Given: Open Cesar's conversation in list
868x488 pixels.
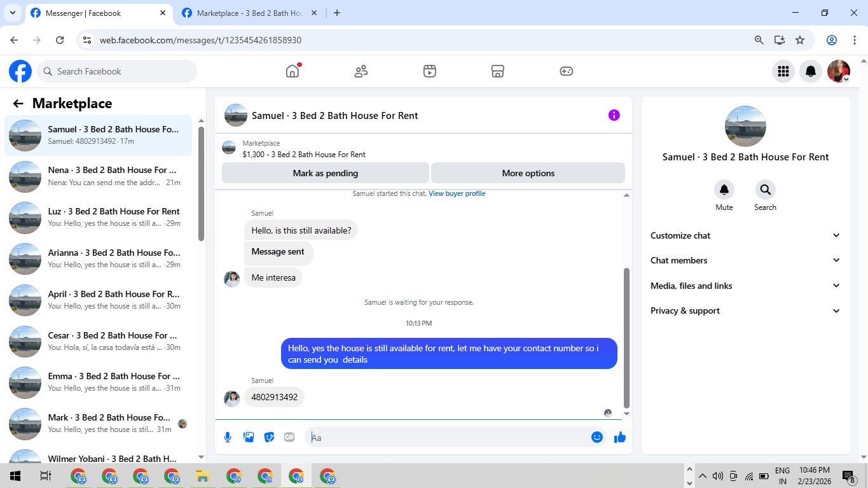Looking at the screenshot, I should pos(99,342).
